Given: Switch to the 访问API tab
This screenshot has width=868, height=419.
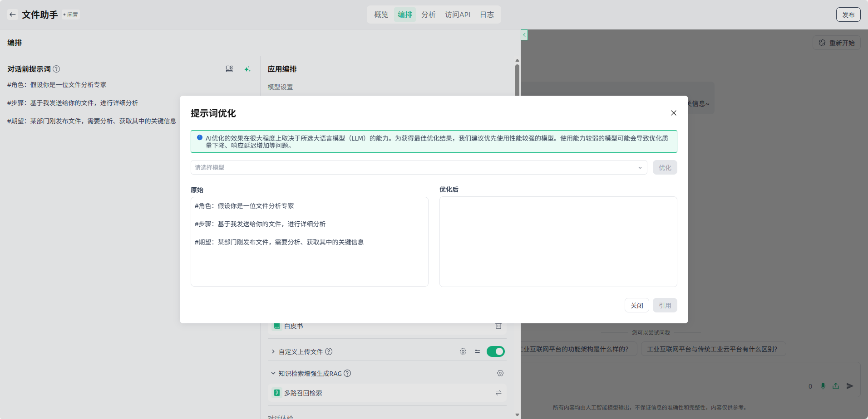Looking at the screenshot, I should pyautogui.click(x=457, y=15).
